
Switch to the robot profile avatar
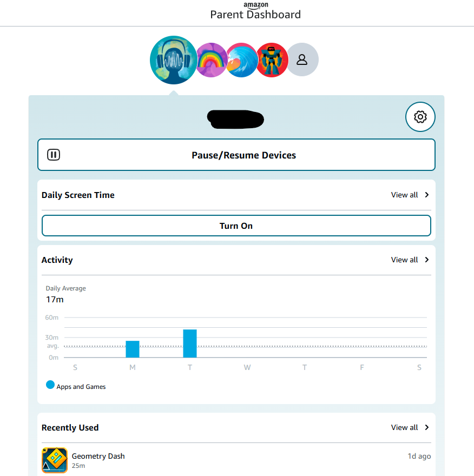coord(272,60)
